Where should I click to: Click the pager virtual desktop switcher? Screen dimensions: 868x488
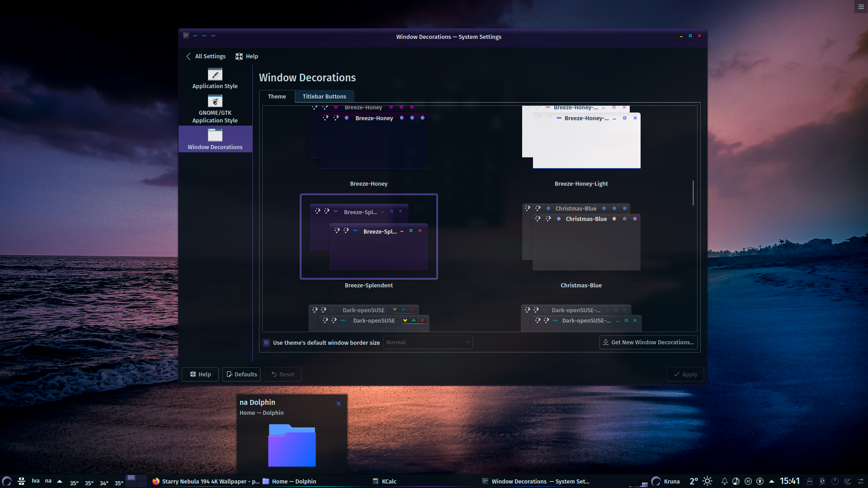[136, 481]
